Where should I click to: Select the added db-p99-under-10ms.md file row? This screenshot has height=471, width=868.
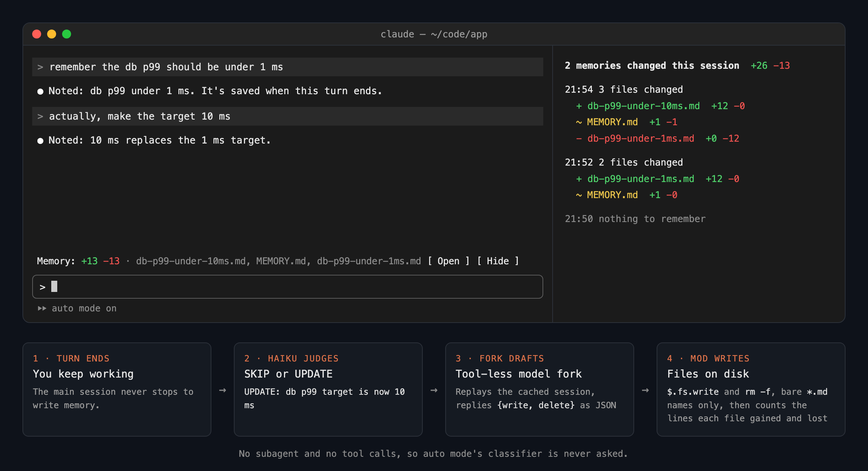(x=660, y=106)
